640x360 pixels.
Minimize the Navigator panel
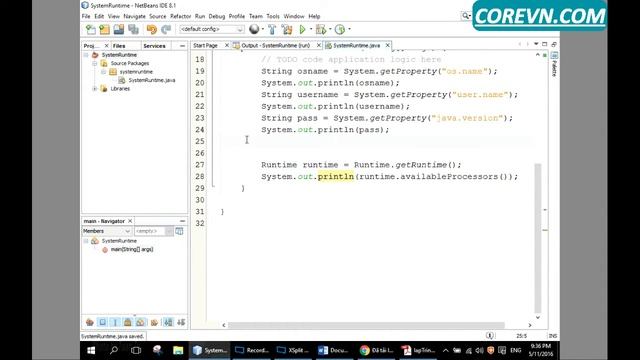coord(182,221)
